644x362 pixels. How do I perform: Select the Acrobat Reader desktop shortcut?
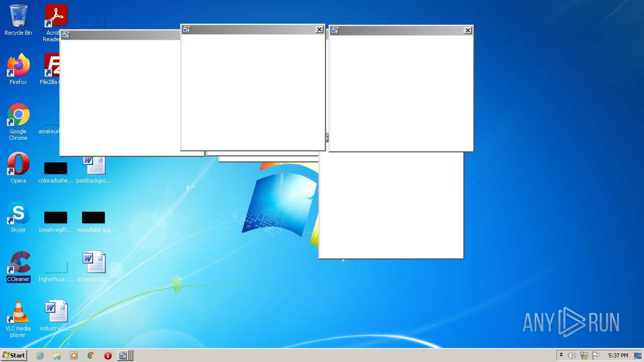(53, 23)
